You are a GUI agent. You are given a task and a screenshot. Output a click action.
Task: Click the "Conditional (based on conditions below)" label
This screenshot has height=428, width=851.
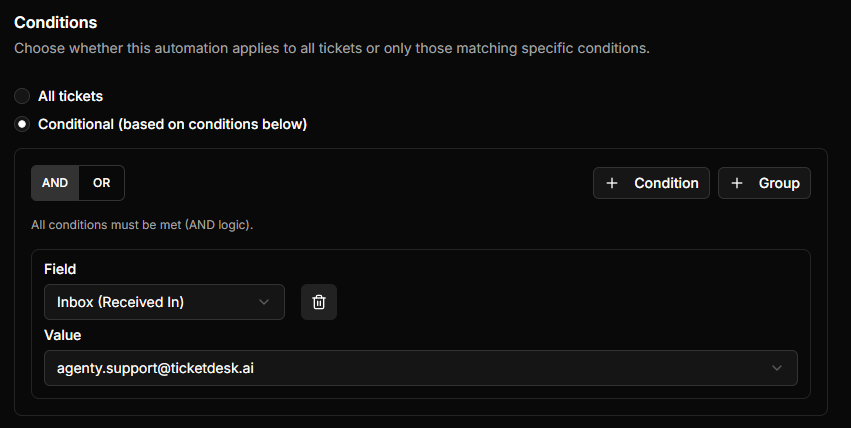tap(172, 125)
